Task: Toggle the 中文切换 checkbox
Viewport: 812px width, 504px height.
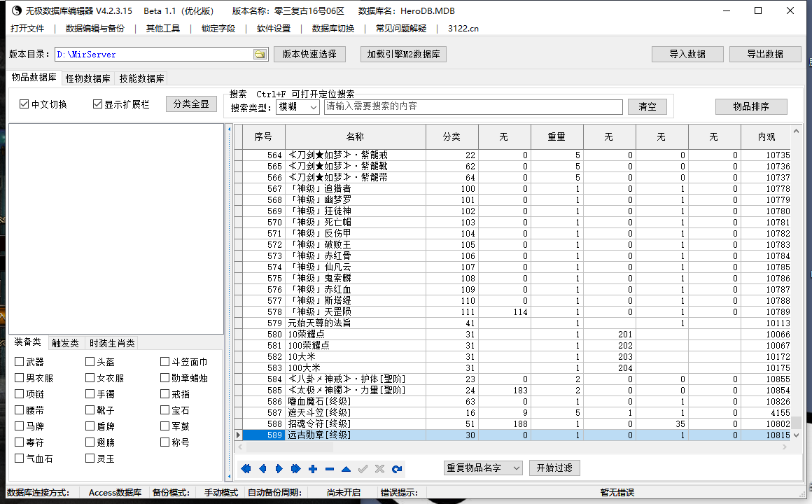Action: point(24,104)
